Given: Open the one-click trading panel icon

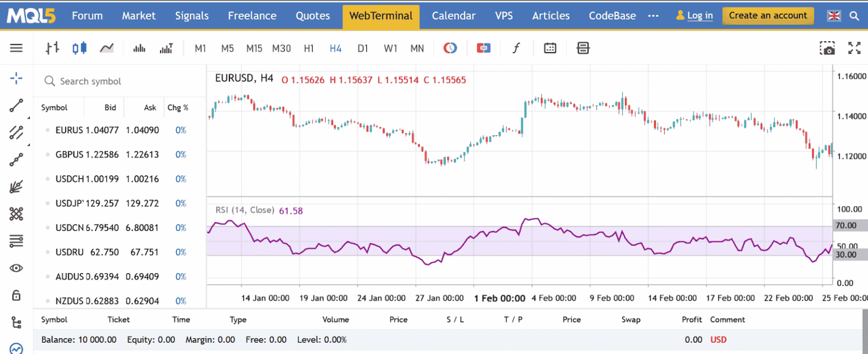Looking at the screenshot, I should click(583, 48).
